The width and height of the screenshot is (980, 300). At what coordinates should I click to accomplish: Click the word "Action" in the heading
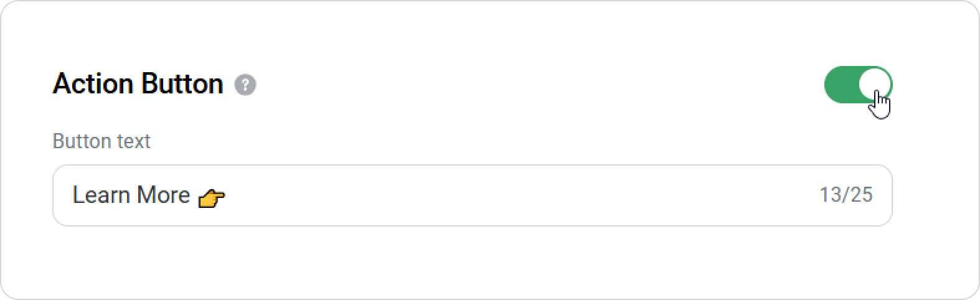click(x=93, y=84)
